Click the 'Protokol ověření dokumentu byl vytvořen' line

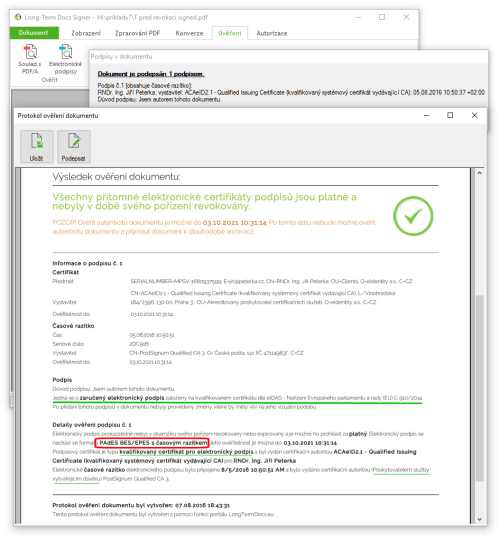tap(141, 505)
